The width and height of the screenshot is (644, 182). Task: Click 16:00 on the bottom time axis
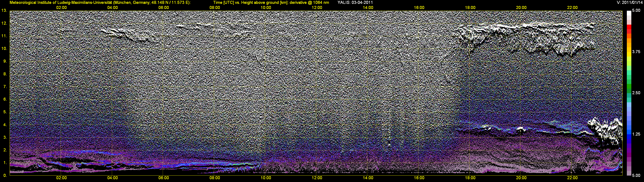tap(419, 178)
